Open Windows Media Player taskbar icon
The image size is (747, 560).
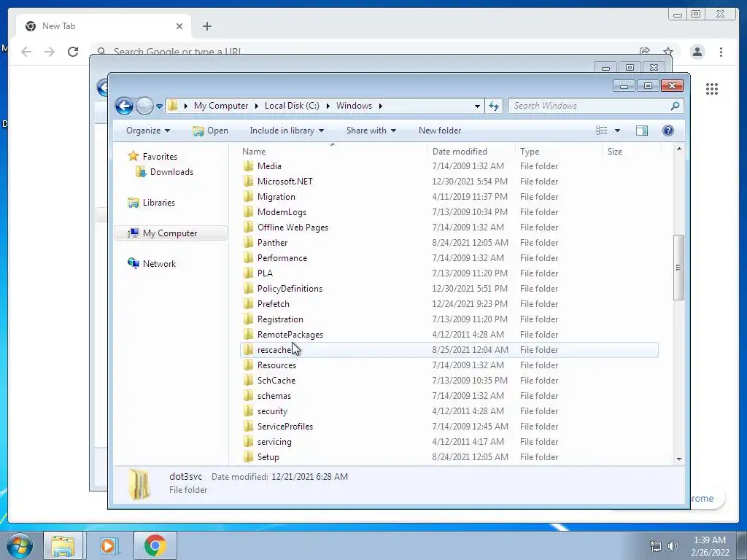(x=109, y=545)
